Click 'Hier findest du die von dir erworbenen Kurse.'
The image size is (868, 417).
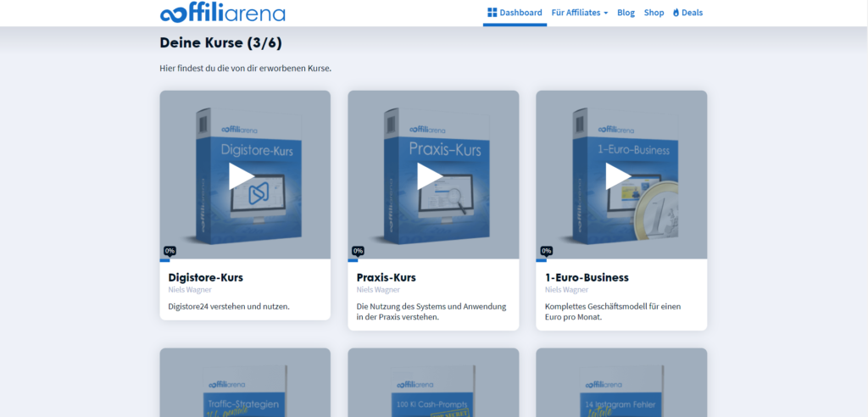coord(245,69)
